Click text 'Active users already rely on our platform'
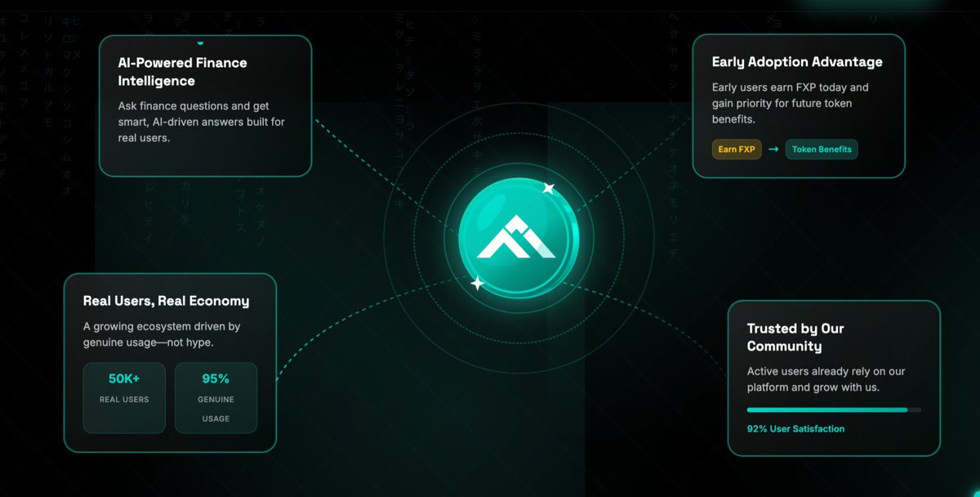 826,379
